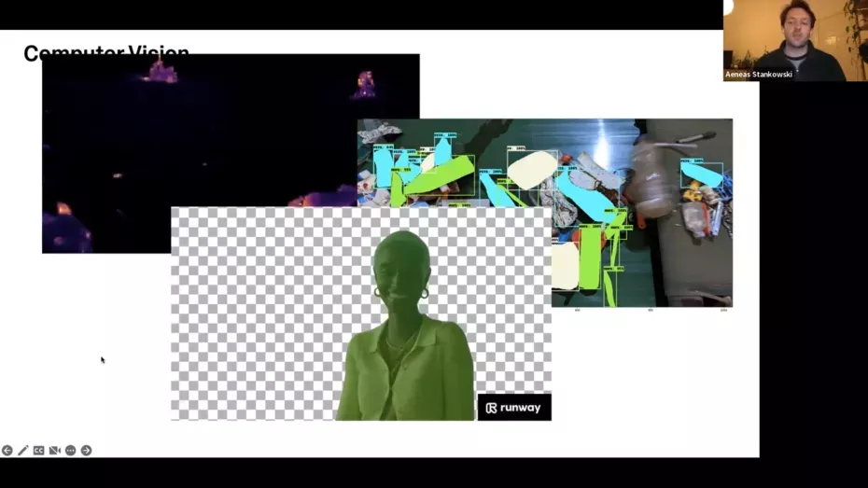Toggle closed captions with CC icon

point(39,451)
